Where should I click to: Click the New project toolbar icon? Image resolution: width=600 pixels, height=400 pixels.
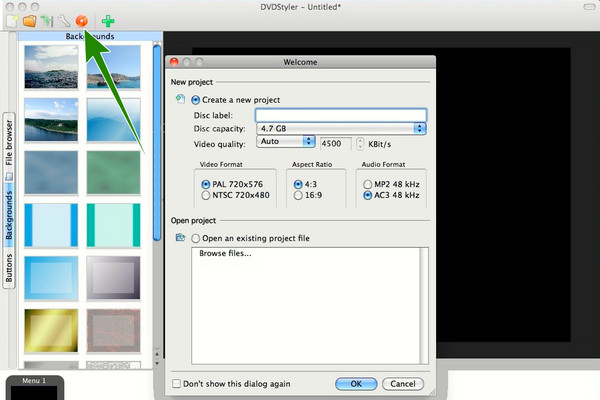coord(12,21)
